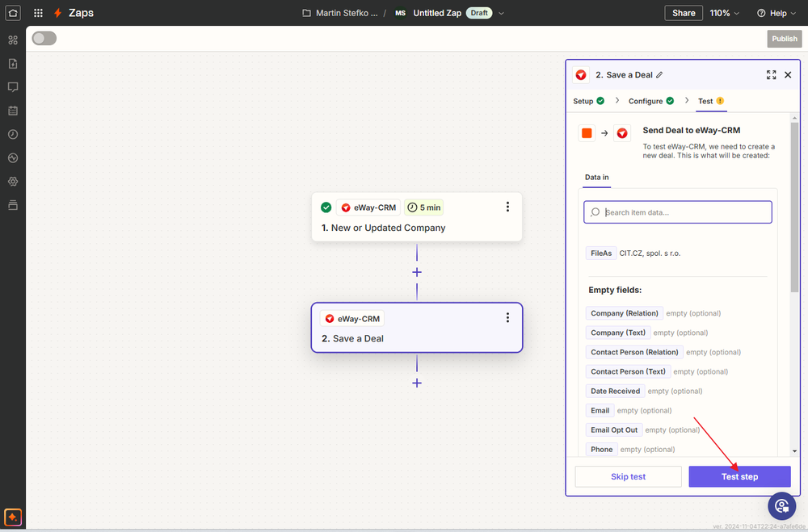Open the comments sidebar icon

[x=13, y=87]
